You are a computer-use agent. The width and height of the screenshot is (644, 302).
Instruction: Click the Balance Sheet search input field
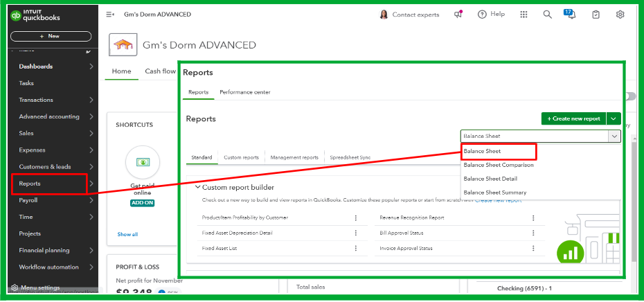pos(535,136)
